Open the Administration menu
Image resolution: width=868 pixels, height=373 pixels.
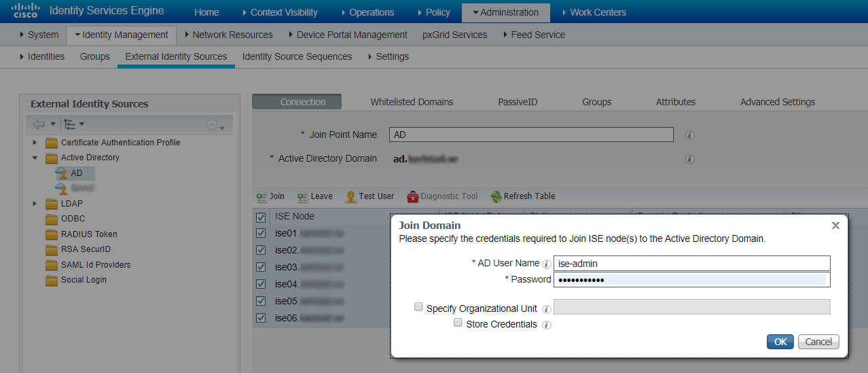[x=505, y=12]
